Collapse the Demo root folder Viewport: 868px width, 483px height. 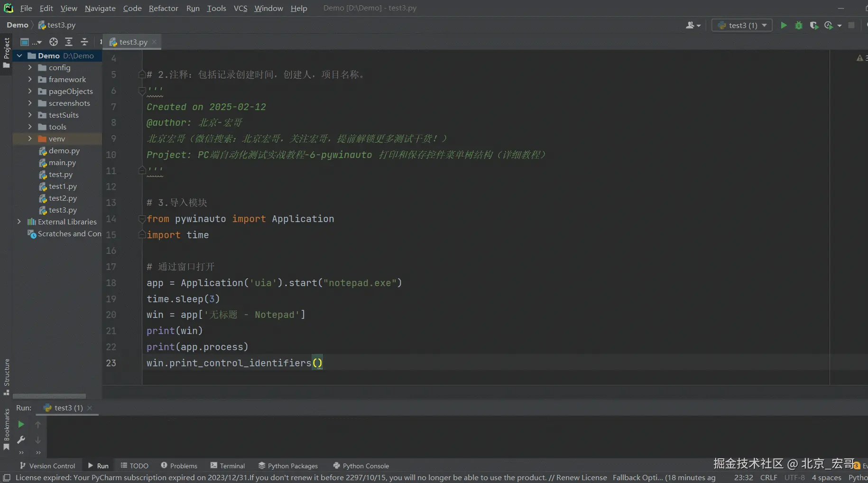point(19,56)
